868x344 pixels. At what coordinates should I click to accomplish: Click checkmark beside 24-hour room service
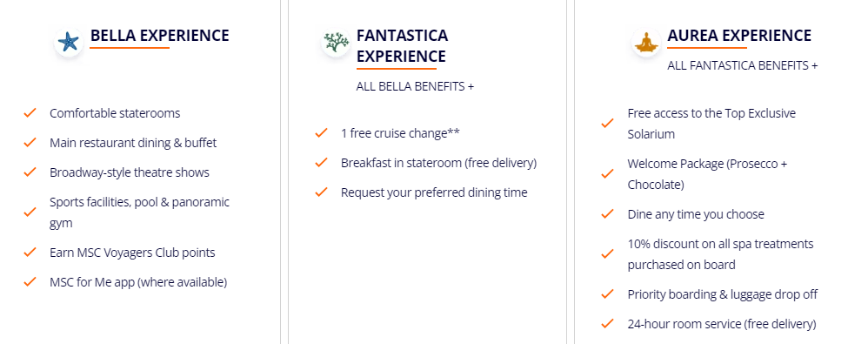tap(607, 323)
